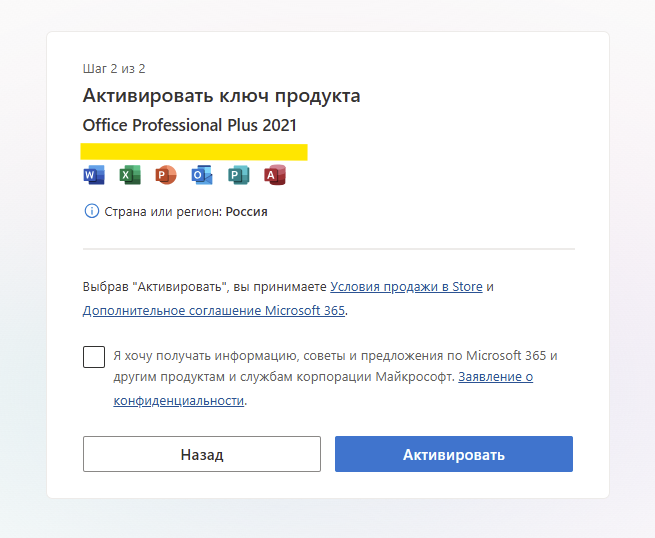The width and height of the screenshot is (655, 538).
Task: Go back with the Назад button
Action: pyautogui.click(x=202, y=454)
